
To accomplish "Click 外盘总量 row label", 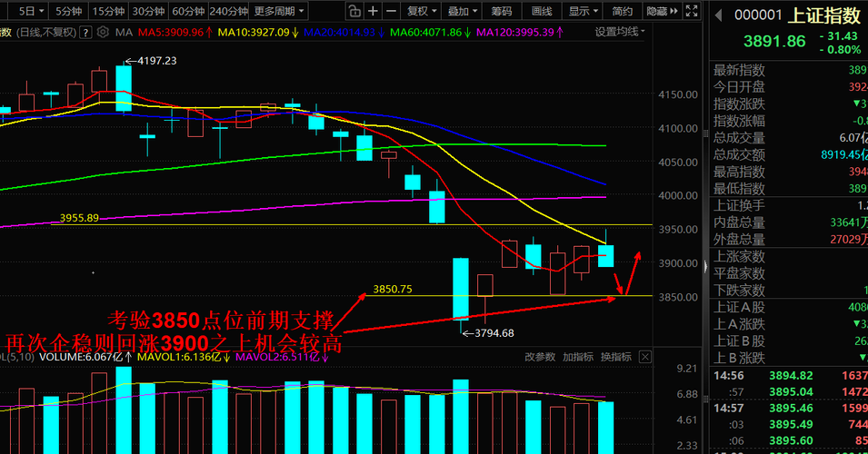I will (739, 240).
